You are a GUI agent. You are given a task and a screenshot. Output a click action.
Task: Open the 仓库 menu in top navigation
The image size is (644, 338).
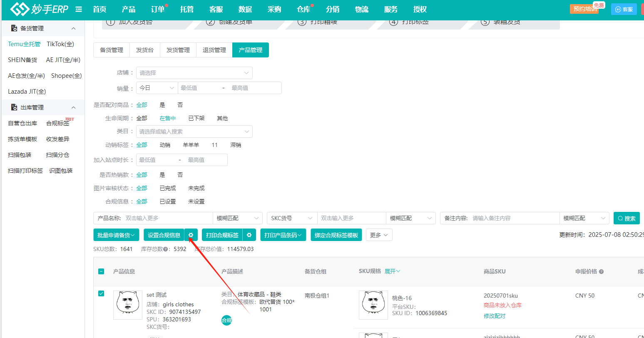(x=303, y=9)
